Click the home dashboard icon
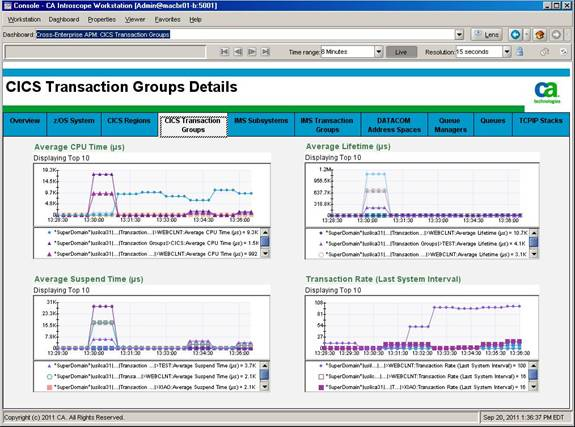 539,34
